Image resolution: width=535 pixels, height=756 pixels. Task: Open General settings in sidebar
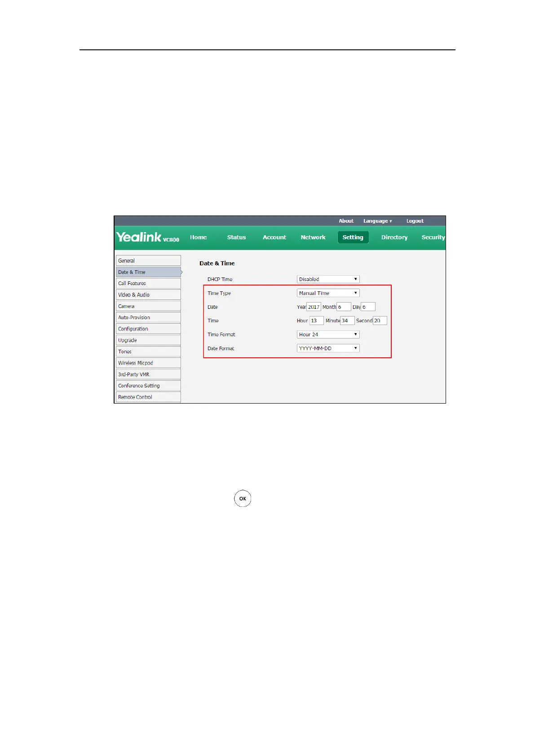pyautogui.click(x=148, y=260)
